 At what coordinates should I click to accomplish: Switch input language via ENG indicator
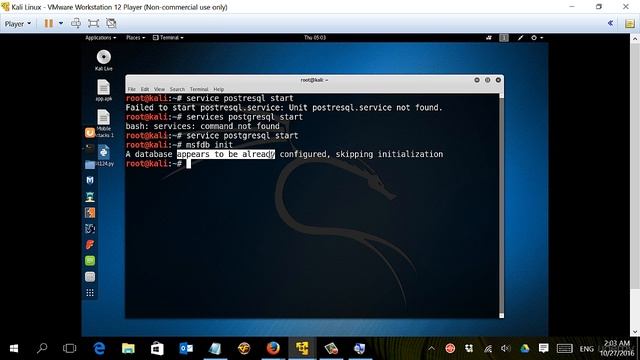587,349
